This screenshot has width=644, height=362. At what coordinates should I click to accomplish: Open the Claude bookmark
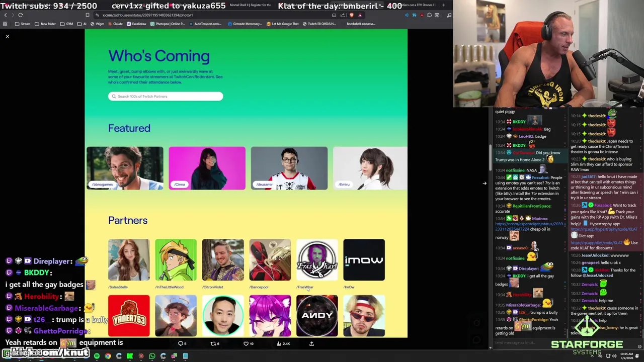[115, 24]
